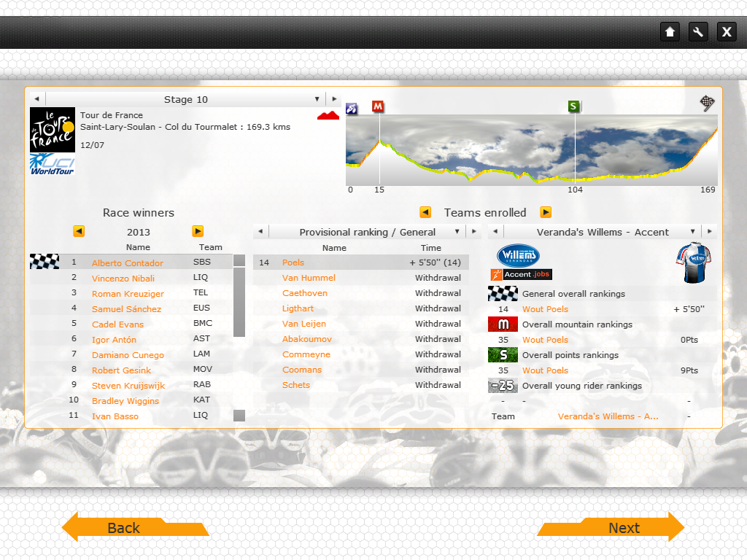Click the green S sprint marker icon
747x560 pixels.
pos(574,106)
